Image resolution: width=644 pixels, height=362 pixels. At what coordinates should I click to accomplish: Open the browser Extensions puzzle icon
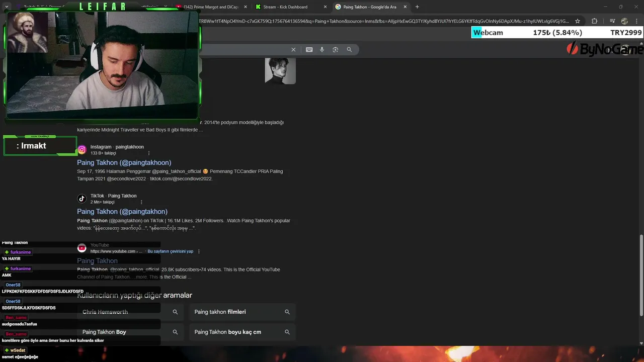click(x=595, y=21)
